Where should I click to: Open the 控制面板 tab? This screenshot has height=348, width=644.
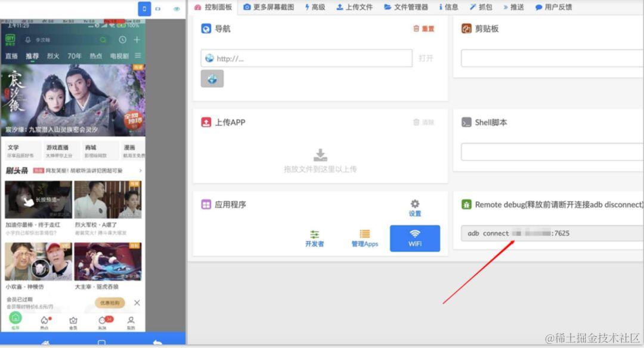click(213, 7)
